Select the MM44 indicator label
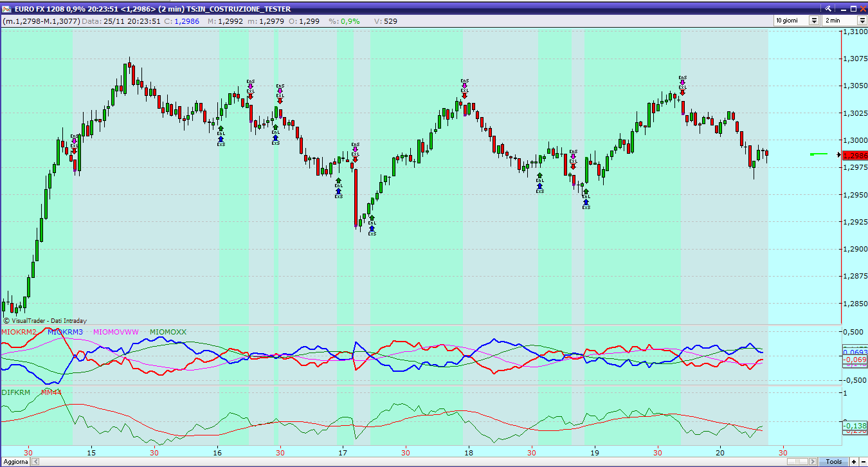 pyautogui.click(x=51, y=392)
